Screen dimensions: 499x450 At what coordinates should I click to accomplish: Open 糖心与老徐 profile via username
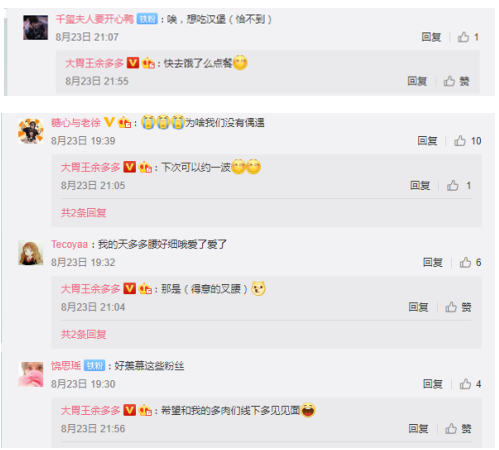[x=76, y=123]
